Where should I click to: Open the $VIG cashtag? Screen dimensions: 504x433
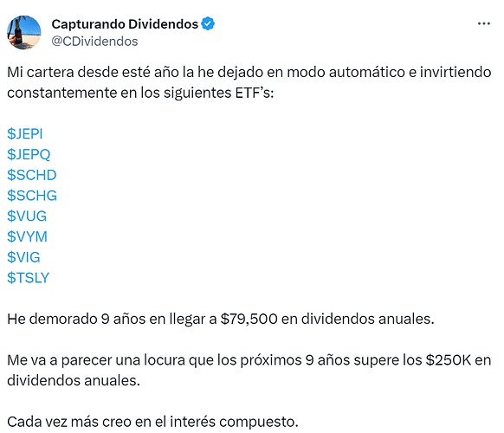(x=23, y=257)
